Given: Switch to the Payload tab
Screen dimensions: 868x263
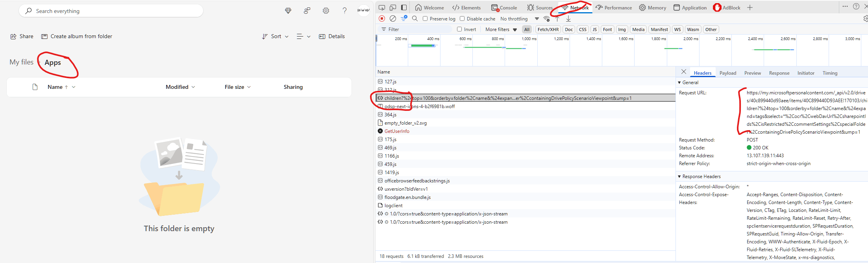Looking at the screenshot, I should 728,73.
